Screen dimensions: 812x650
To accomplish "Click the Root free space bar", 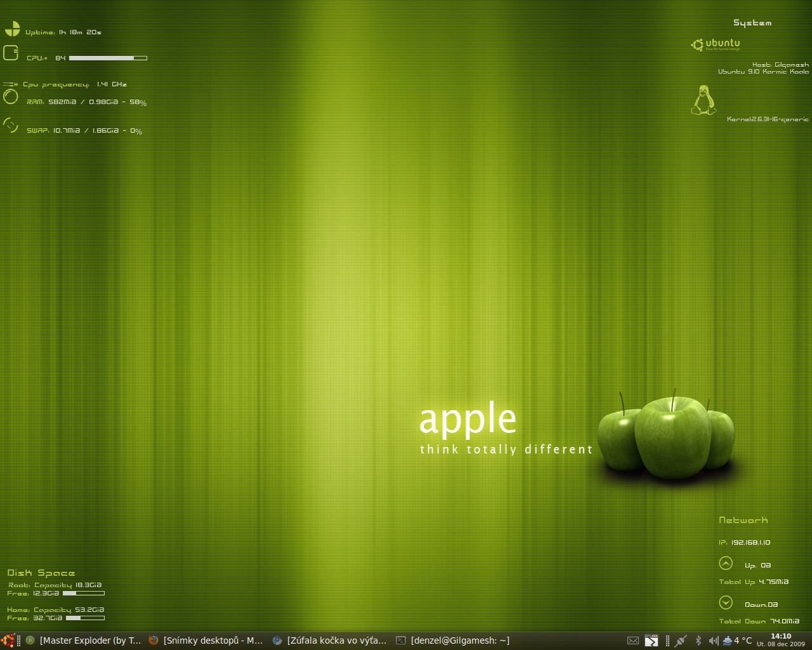I will pos(83,594).
